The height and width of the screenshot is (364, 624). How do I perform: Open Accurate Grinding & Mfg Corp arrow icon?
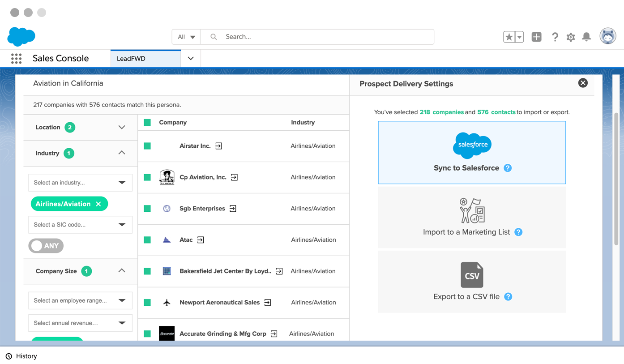(274, 334)
